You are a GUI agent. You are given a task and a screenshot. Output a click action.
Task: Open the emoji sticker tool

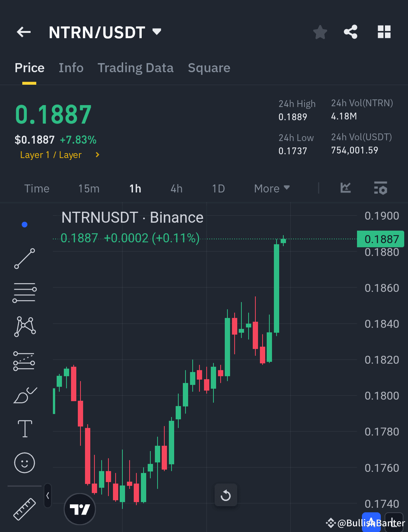24,462
